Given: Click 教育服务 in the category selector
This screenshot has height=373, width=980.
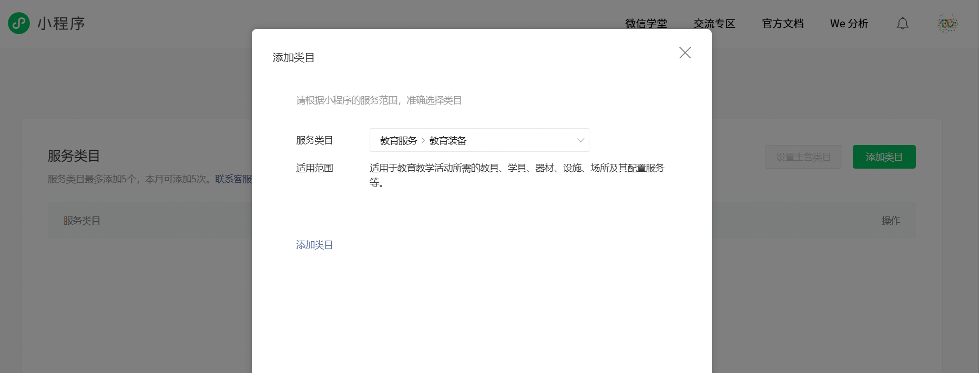Looking at the screenshot, I should click(x=398, y=141).
